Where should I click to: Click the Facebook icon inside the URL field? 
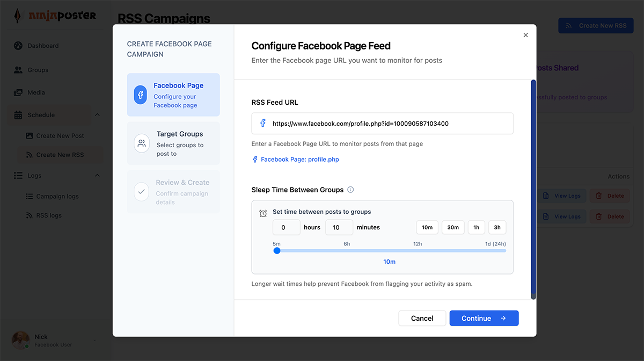[263, 123]
